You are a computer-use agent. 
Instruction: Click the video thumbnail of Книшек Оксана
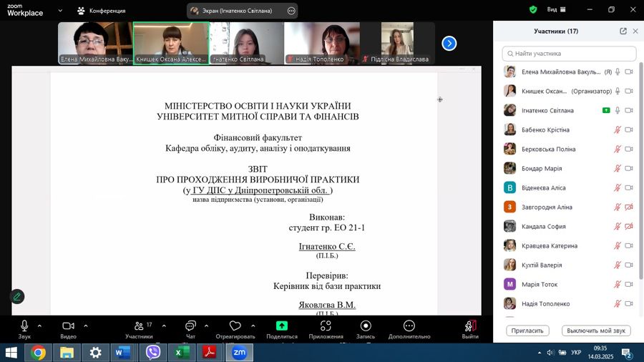click(171, 43)
